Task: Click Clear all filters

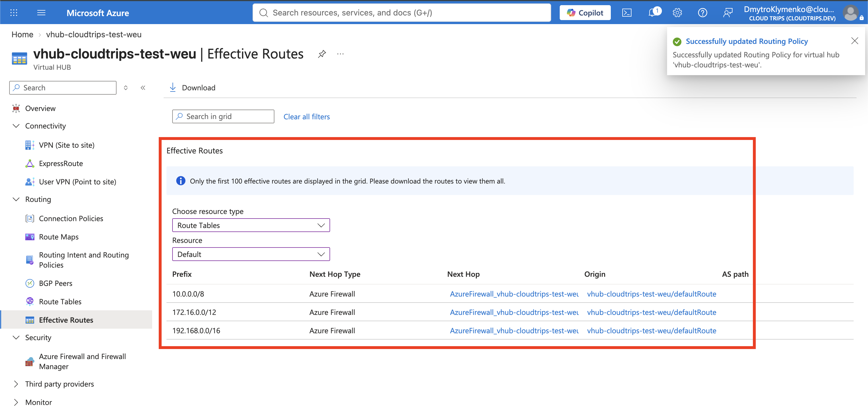Action: [x=307, y=116]
